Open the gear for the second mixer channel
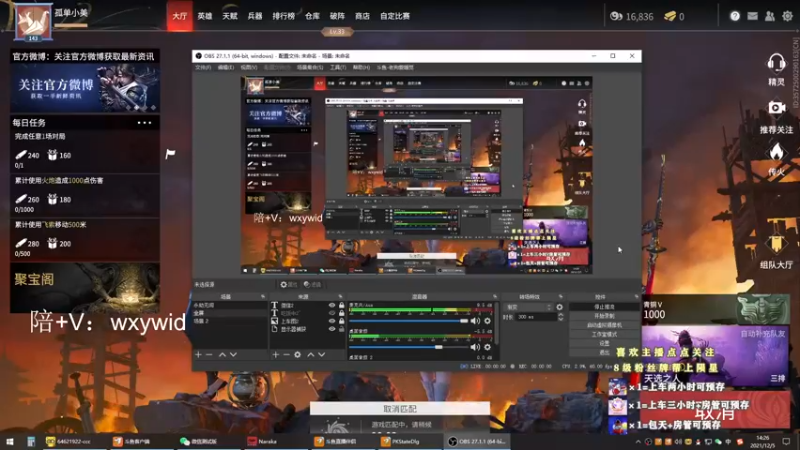This screenshot has height=450, width=800. click(x=487, y=347)
